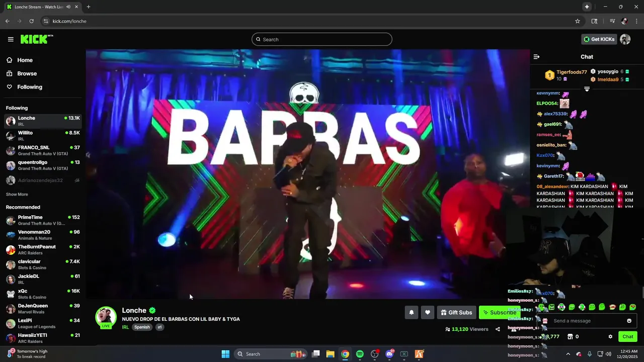Open Willito channel in Following list
This screenshot has height=362, width=644.
pyautogui.click(x=43, y=136)
